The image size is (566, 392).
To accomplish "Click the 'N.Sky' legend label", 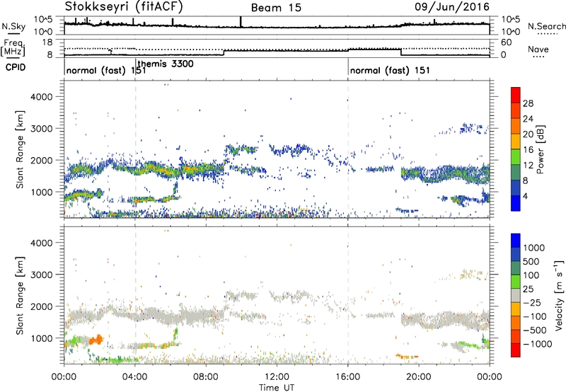I will [x=13, y=26].
